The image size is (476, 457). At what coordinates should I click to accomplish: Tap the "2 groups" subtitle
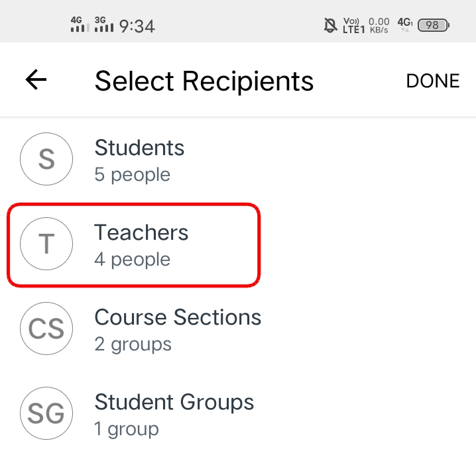(133, 344)
